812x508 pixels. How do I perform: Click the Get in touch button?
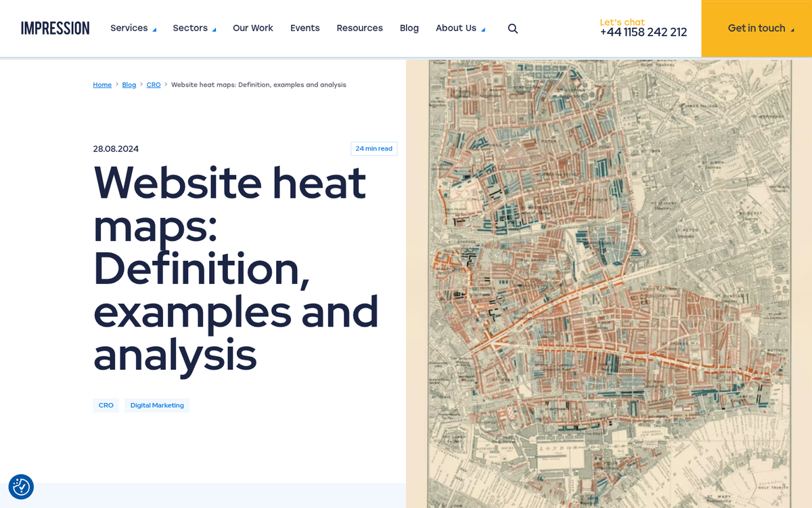756,28
